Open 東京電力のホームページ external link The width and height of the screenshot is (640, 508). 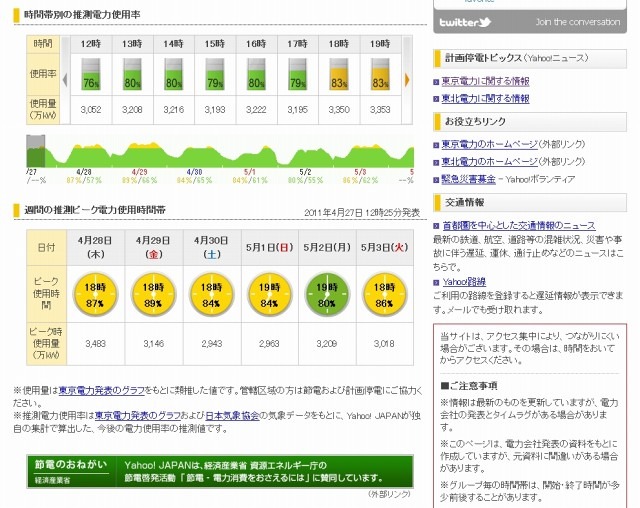[x=490, y=144]
